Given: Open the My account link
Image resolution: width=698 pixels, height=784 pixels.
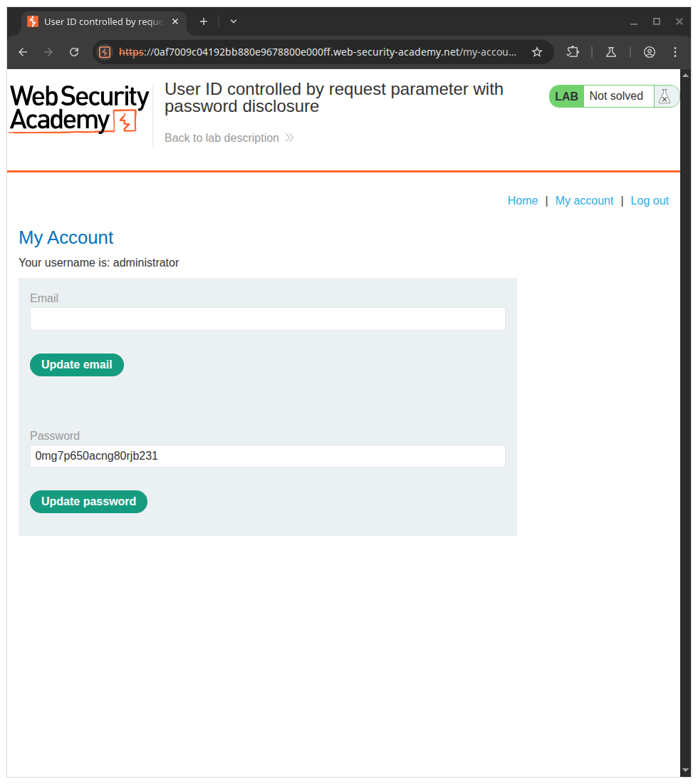Looking at the screenshot, I should pos(584,201).
